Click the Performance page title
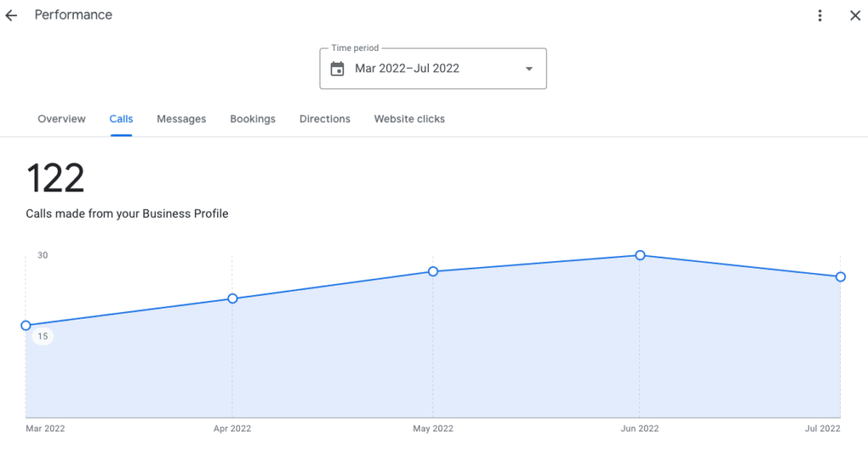The width and height of the screenshot is (868, 461). 73,15
